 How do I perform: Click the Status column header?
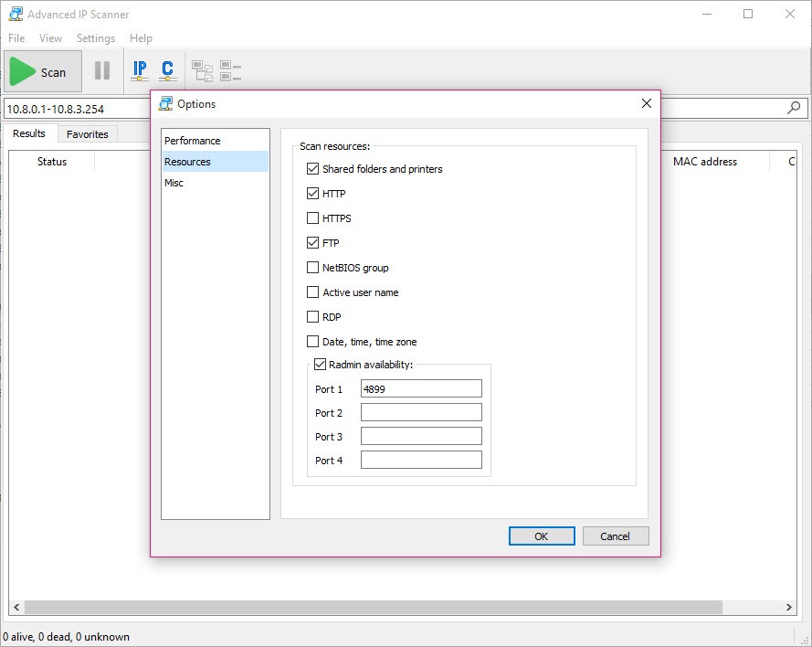(x=52, y=162)
